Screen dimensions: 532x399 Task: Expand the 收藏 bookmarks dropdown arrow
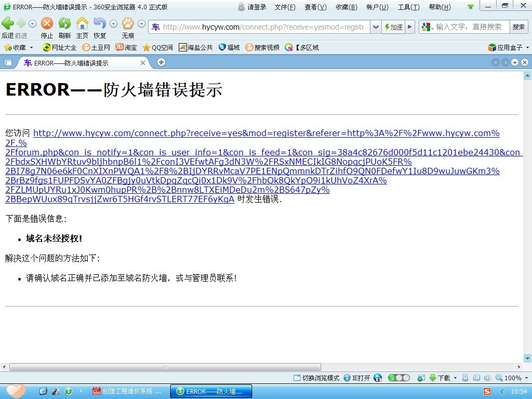(x=32, y=48)
